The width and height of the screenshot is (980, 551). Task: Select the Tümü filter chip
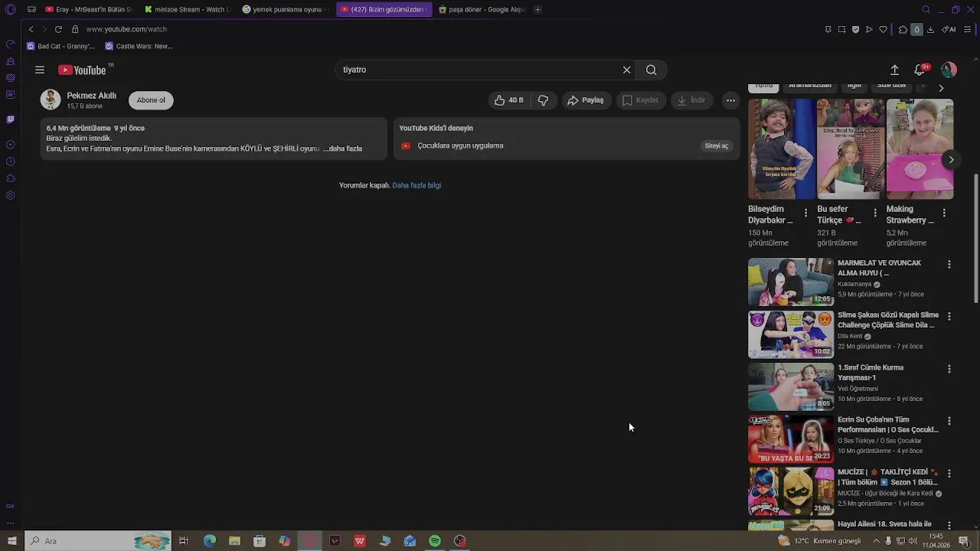[764, 87]
